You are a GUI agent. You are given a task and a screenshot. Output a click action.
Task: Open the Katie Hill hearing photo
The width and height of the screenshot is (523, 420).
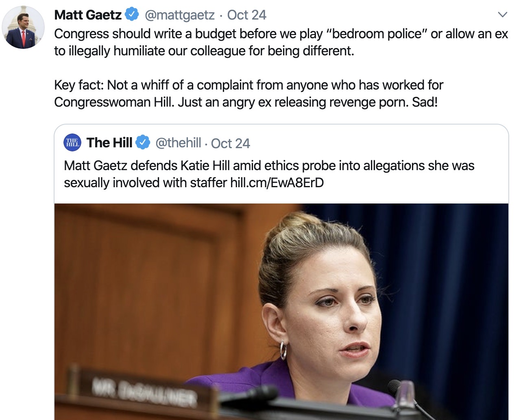281,311
